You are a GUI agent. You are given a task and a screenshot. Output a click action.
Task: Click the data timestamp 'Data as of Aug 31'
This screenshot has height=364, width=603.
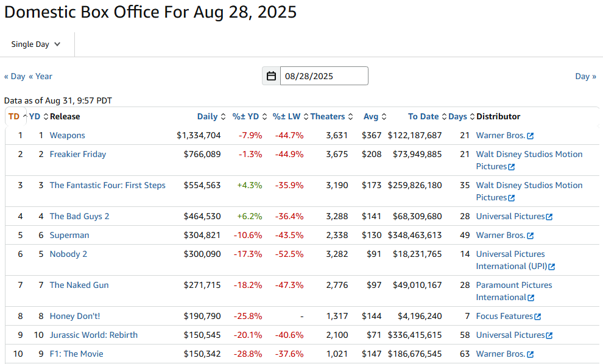point(58,100)
